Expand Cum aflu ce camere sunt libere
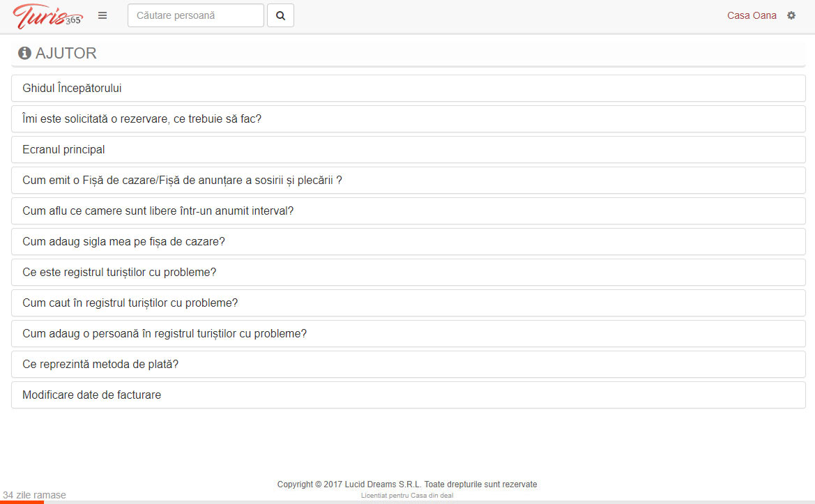This screenshot has width=815, height=504. coord(409,211)
